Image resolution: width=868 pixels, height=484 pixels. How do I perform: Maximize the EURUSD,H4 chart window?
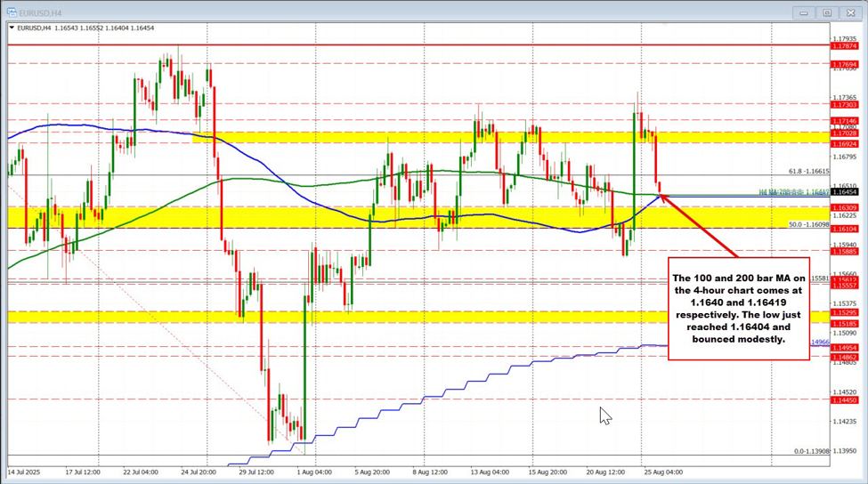coord(827,13)
